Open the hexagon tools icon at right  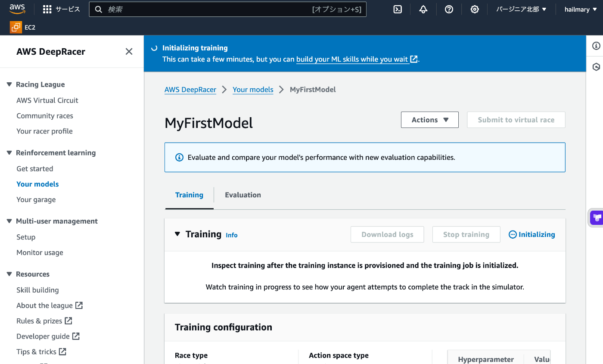(x=596, y=67)
